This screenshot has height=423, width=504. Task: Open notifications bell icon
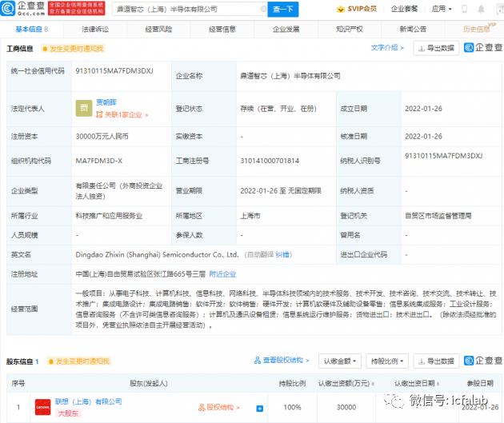[481, 9]
